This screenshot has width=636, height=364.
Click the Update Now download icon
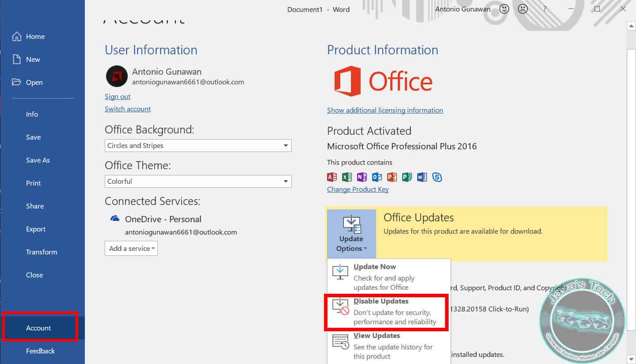(341, 272)
